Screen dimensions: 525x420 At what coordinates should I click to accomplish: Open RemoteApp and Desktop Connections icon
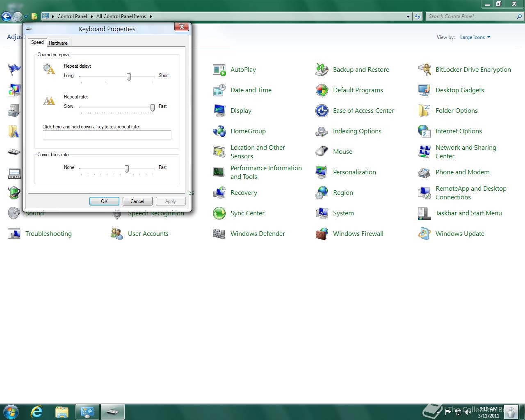(425, 193)
